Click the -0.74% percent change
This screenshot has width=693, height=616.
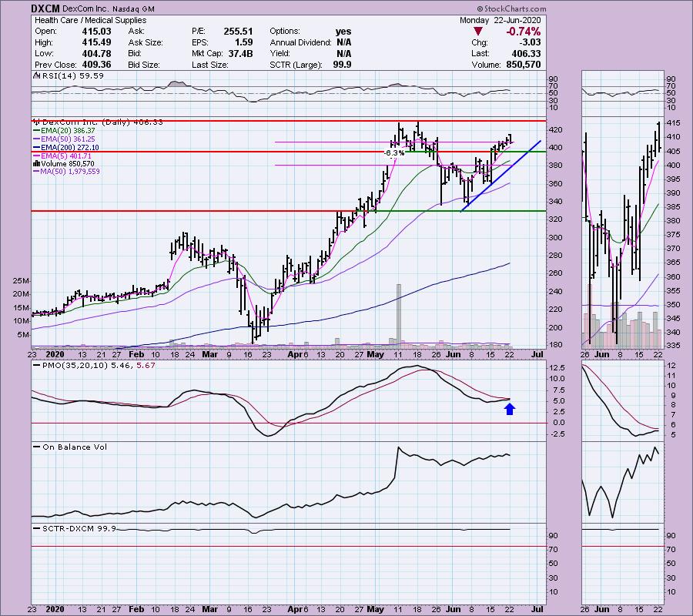[524, 32]
